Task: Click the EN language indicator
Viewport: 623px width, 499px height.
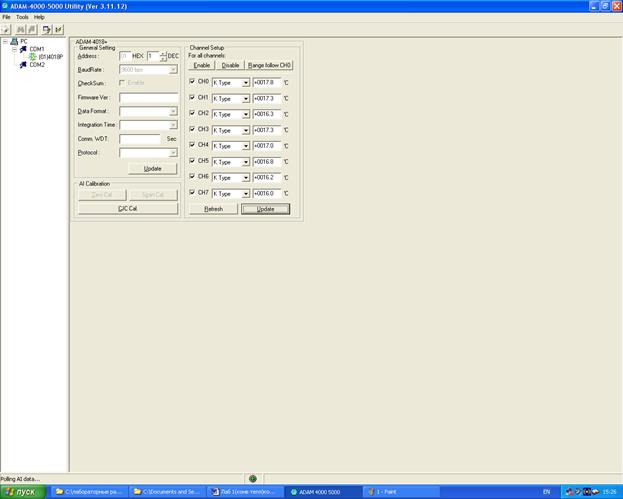Action: [547, 492]
